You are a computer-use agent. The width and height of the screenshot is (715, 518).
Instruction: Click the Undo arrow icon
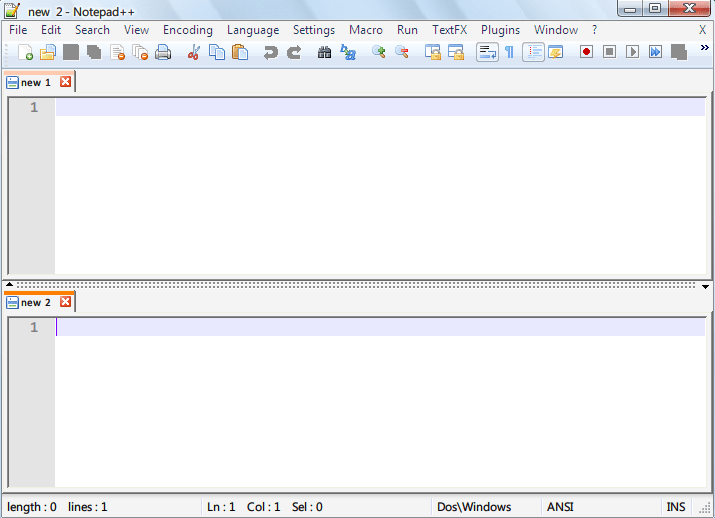coord(270,52)
